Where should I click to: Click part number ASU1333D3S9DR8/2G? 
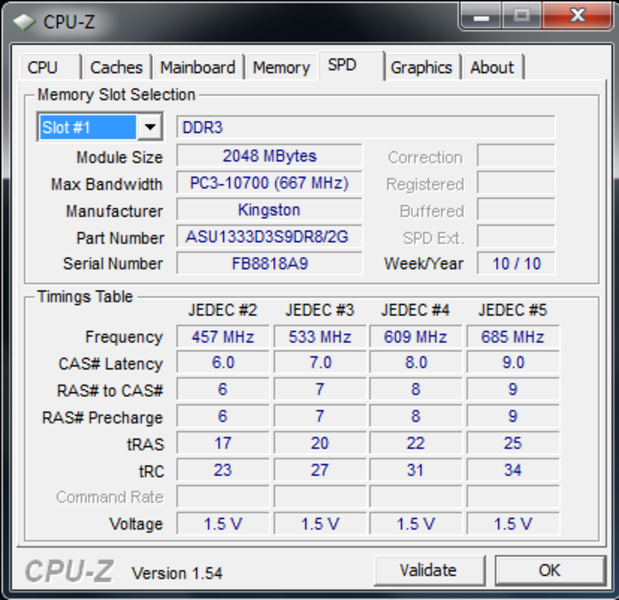269,237
